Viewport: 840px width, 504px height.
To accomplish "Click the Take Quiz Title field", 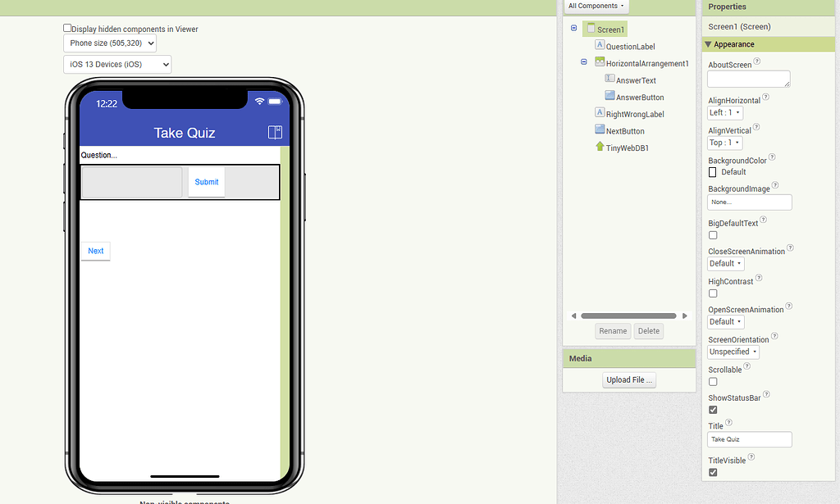I will coord(749,439).
